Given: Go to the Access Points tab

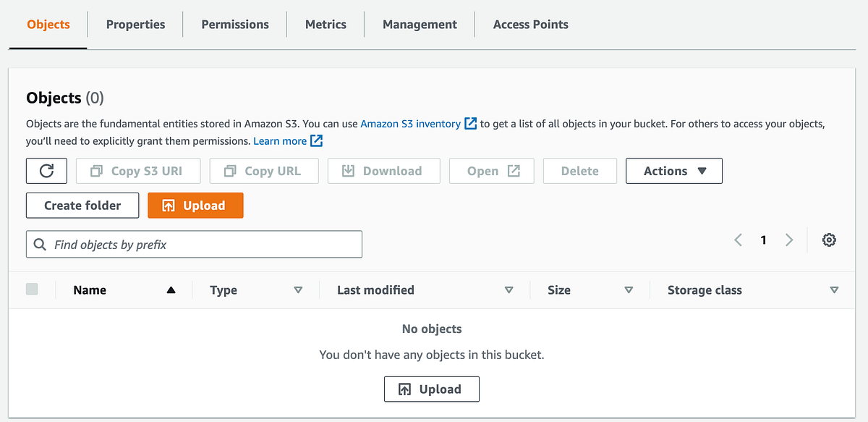Looking at the screenshot, I should (530, 25).
